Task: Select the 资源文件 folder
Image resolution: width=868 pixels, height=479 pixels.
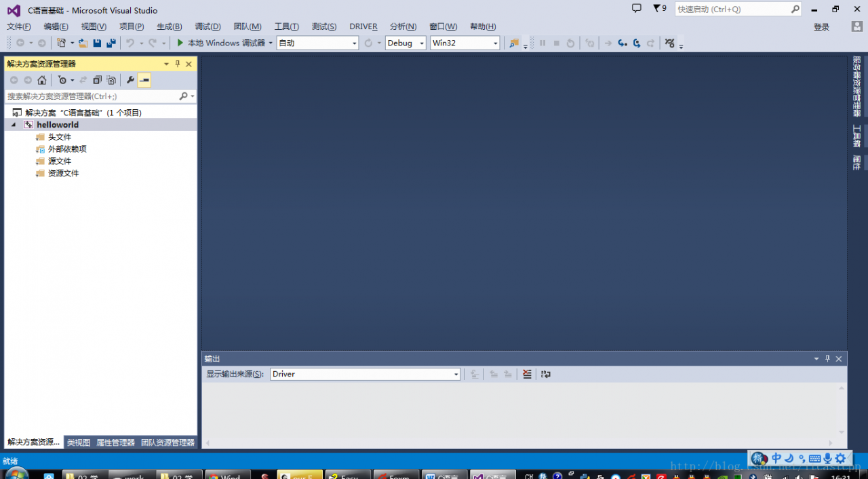Action: point(63,174)
